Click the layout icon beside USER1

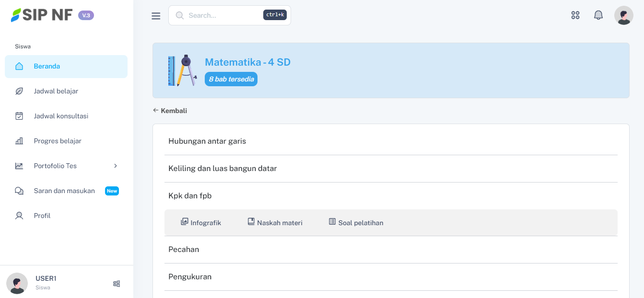(117, 284)
